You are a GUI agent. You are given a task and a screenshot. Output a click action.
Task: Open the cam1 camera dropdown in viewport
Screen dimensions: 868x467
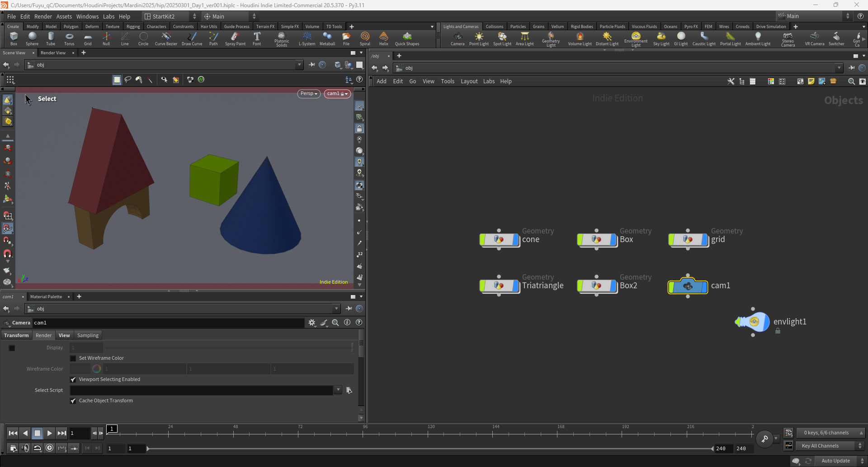pyautogui.click(x=337, y=94)
